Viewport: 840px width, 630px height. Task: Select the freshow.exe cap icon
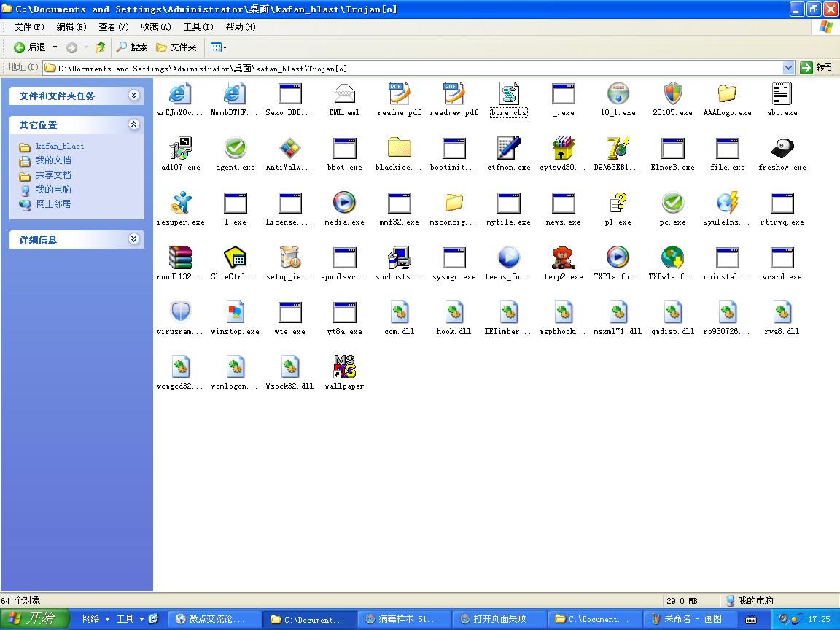point(782,149)
